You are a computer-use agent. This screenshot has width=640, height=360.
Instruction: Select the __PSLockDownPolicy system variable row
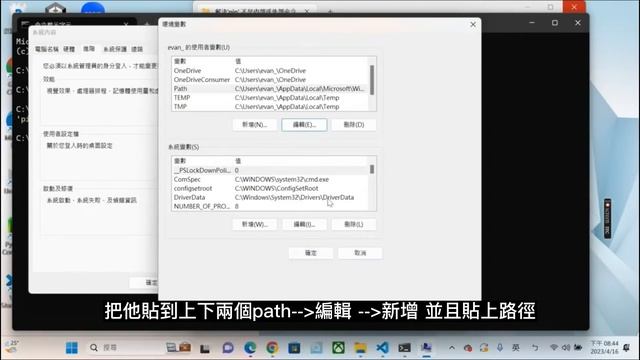[x=270, y=170]
